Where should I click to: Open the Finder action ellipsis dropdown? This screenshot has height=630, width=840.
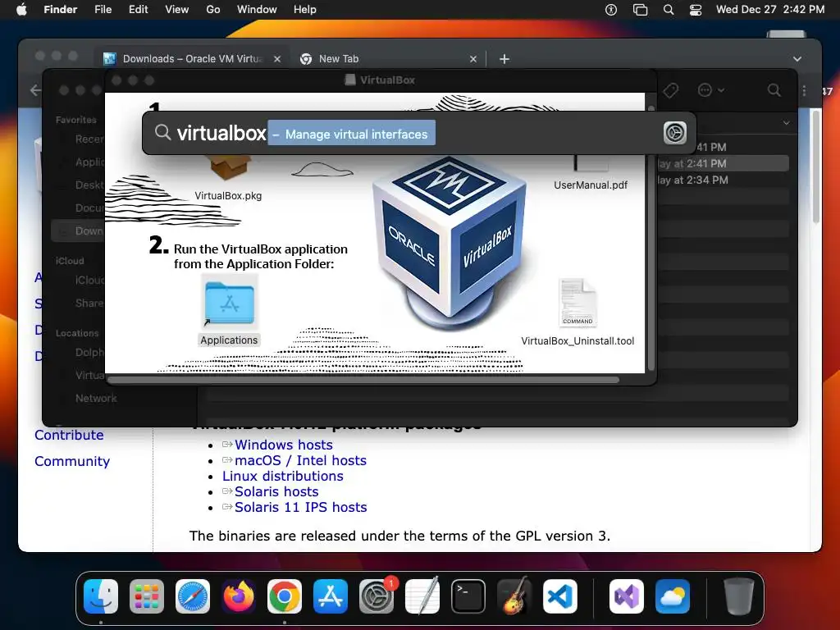click(x=711, y=90)
